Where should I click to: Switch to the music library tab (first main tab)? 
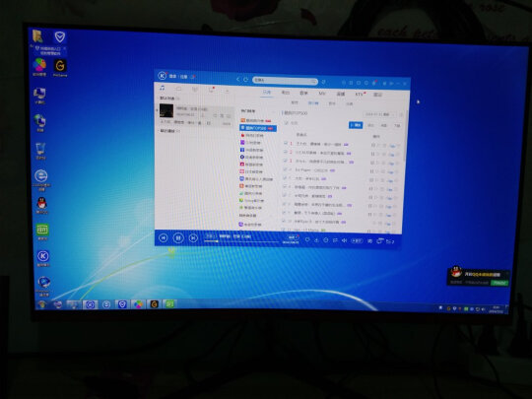tap(267, 93)
